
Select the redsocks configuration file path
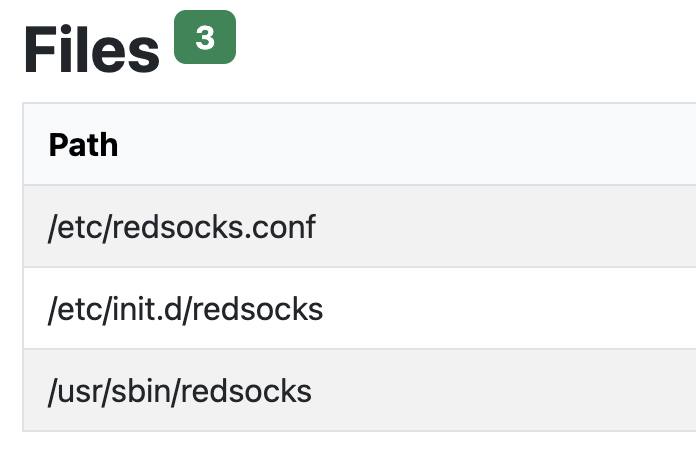181,227
